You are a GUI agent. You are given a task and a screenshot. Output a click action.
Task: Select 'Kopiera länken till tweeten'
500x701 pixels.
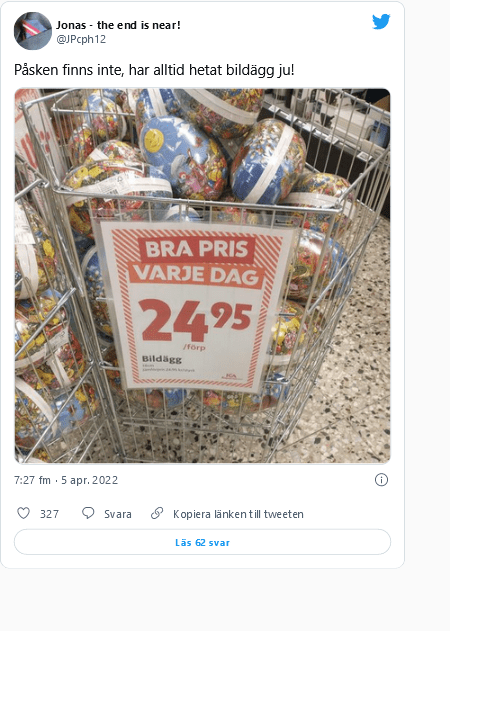(238, 514)
